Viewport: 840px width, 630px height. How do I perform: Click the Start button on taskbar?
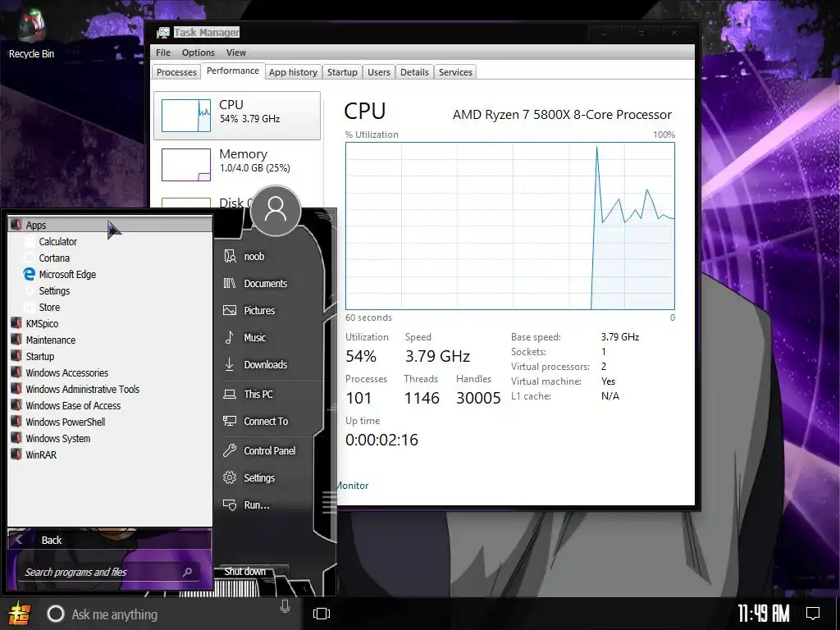pos(19,614)
